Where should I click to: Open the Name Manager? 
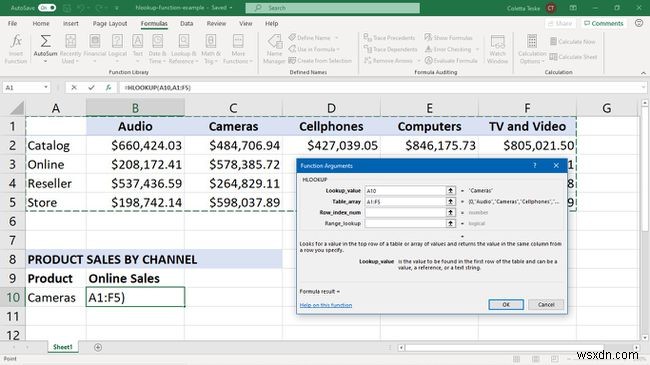pyautogui.click(x=274, y=49)
